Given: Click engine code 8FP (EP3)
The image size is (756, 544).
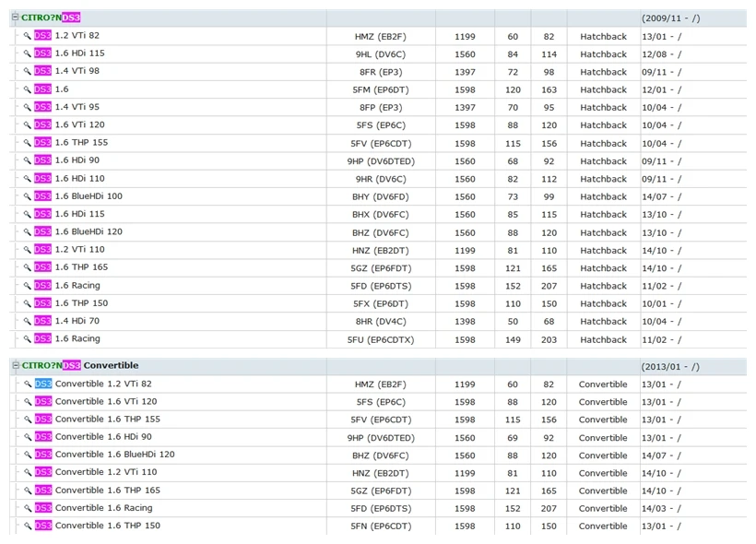Looking at the screenshot, I should (x=381, y=108).
